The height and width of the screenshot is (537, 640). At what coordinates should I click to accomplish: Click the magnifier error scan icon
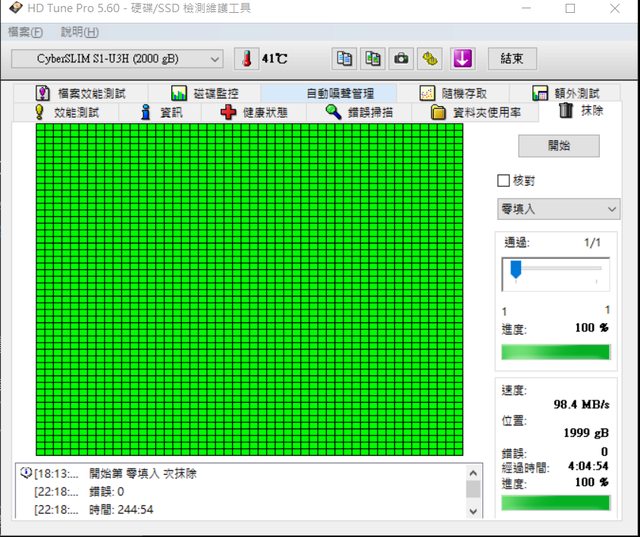(x=334, y=112)
